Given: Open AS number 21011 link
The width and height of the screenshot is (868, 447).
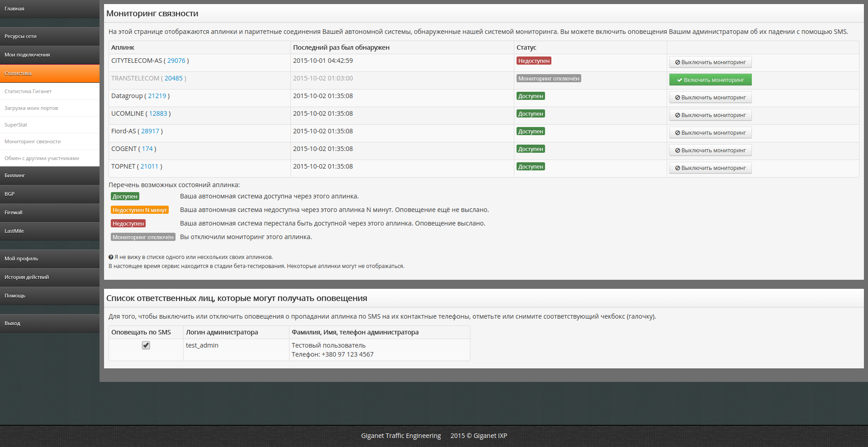Looking at the screenshot, I should coord(150,166).
